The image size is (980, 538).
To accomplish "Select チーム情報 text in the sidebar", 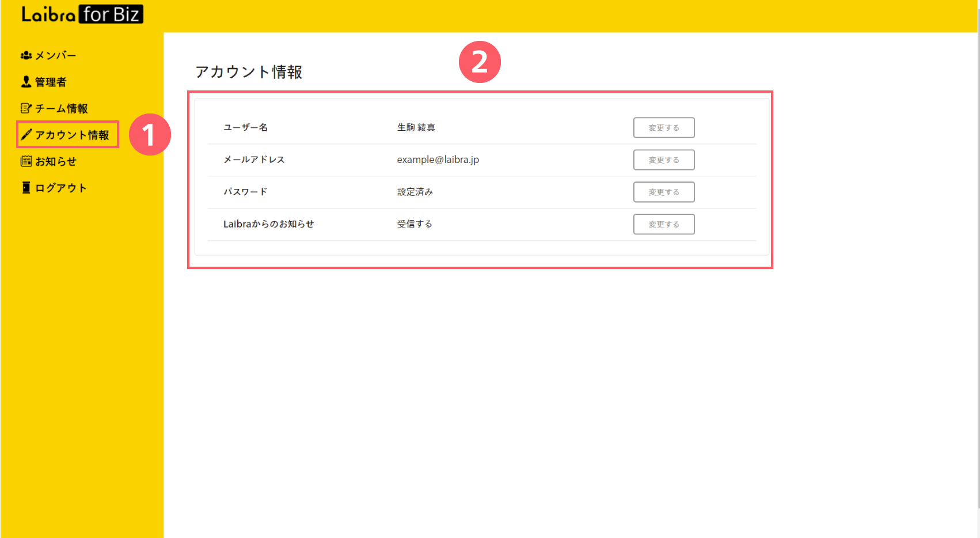I will point(62,108).
